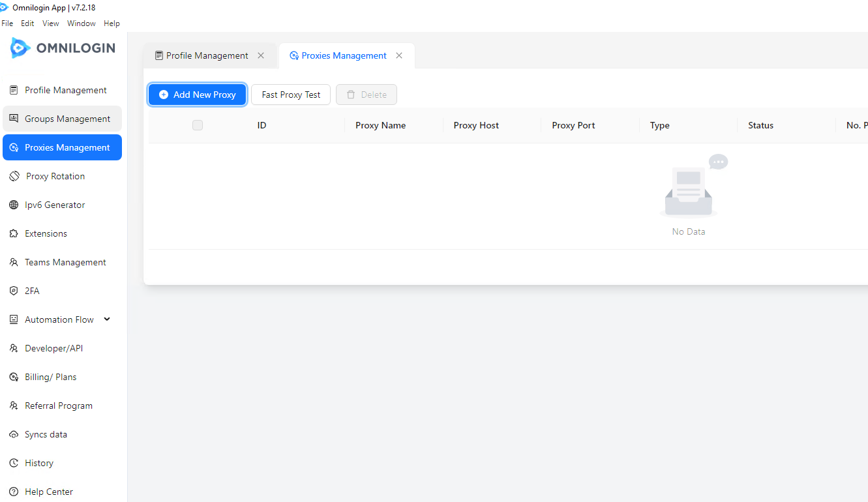Expand the Automation Flow submenu chevron
The height and width of the screenshot is (502, 868).
tap(107, 319)
